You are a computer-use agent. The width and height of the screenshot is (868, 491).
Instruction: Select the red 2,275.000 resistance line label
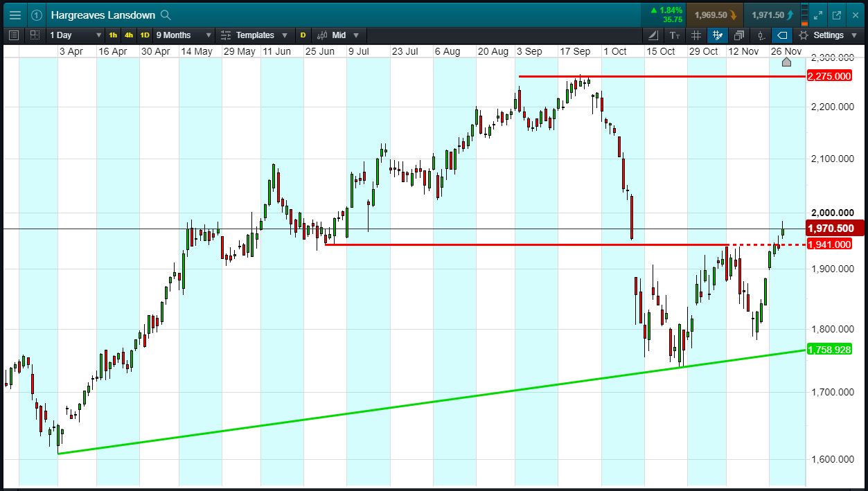click(829, 76)
